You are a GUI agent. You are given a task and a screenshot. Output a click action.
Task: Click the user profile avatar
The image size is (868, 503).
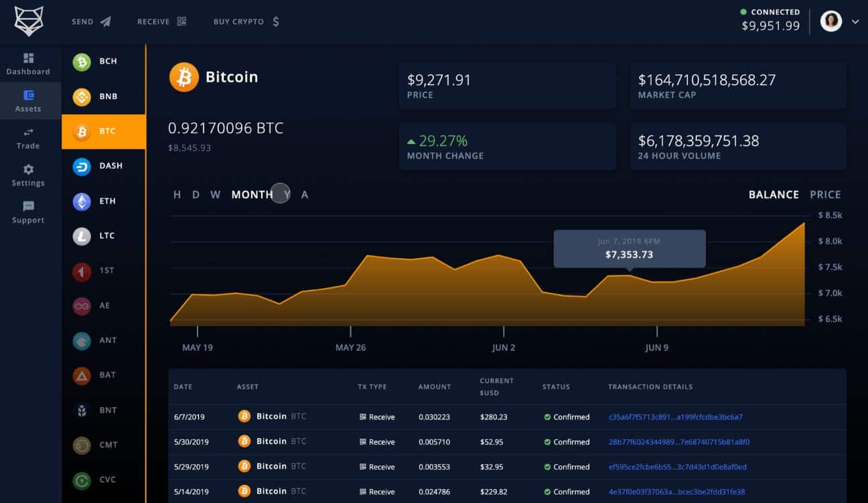tap(831, 21)
